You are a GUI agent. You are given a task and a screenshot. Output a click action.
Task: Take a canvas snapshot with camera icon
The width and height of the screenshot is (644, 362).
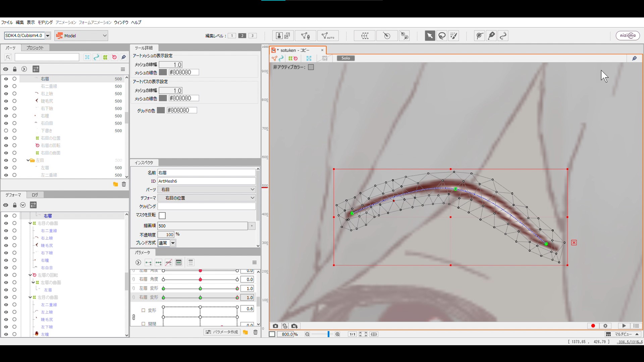pyautogui.click(x=275, y=326)
